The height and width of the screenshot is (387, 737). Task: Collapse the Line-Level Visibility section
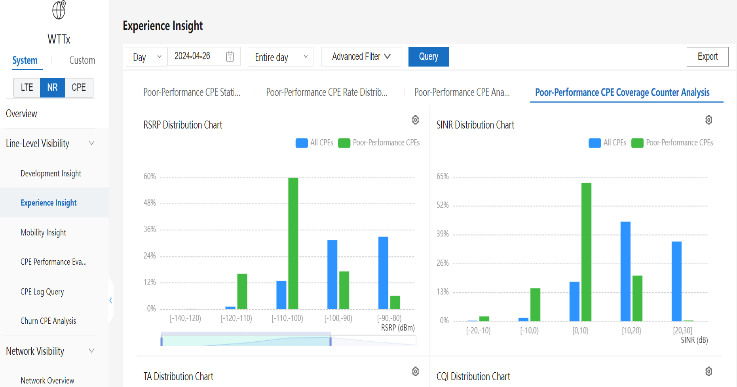pos(92,143)
